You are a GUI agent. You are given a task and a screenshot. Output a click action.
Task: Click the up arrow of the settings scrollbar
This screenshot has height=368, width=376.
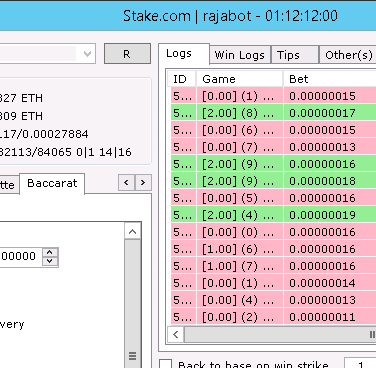pyautogui.click(x=132, y=232)
